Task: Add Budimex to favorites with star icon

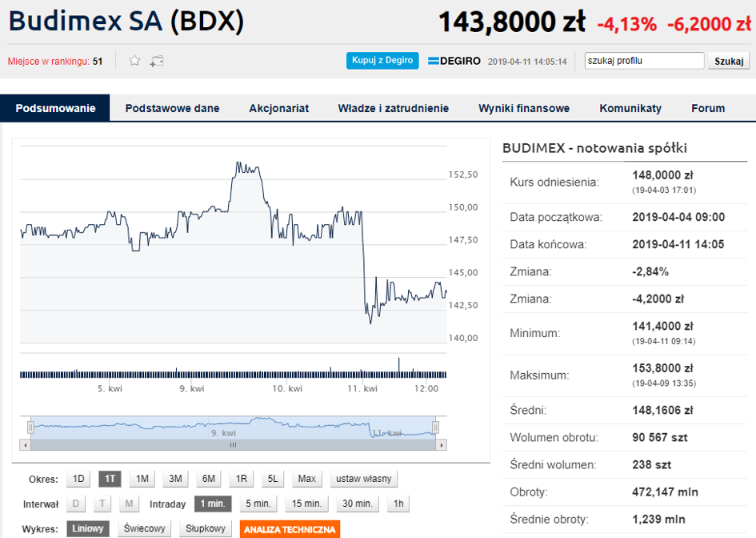Action: tap(134, 61)
